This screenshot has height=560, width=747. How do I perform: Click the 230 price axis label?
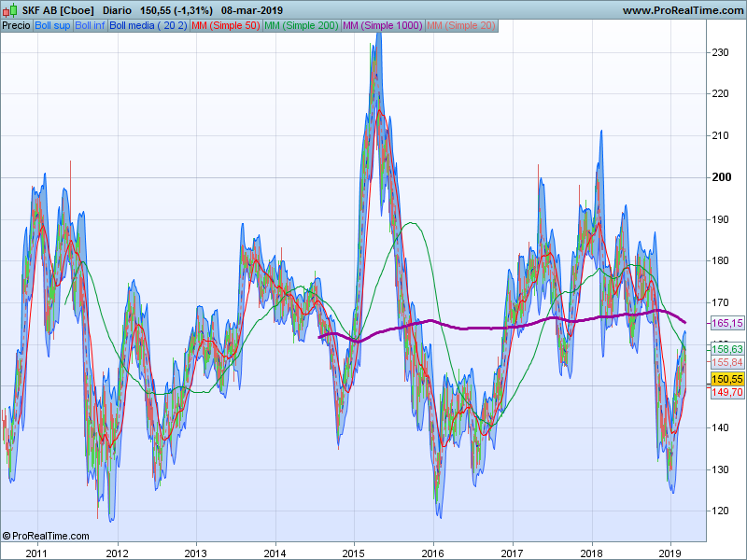click(720, 52)
